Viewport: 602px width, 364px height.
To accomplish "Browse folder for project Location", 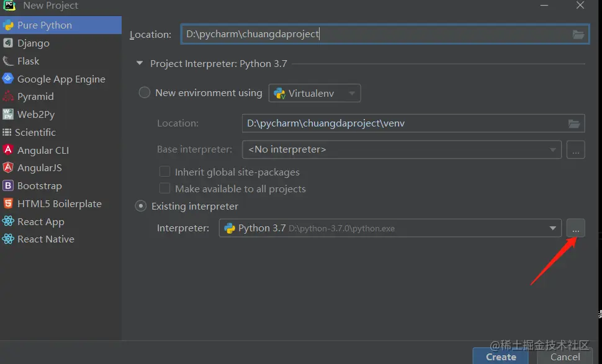I will pyautogui.click(x=578, y=35).
